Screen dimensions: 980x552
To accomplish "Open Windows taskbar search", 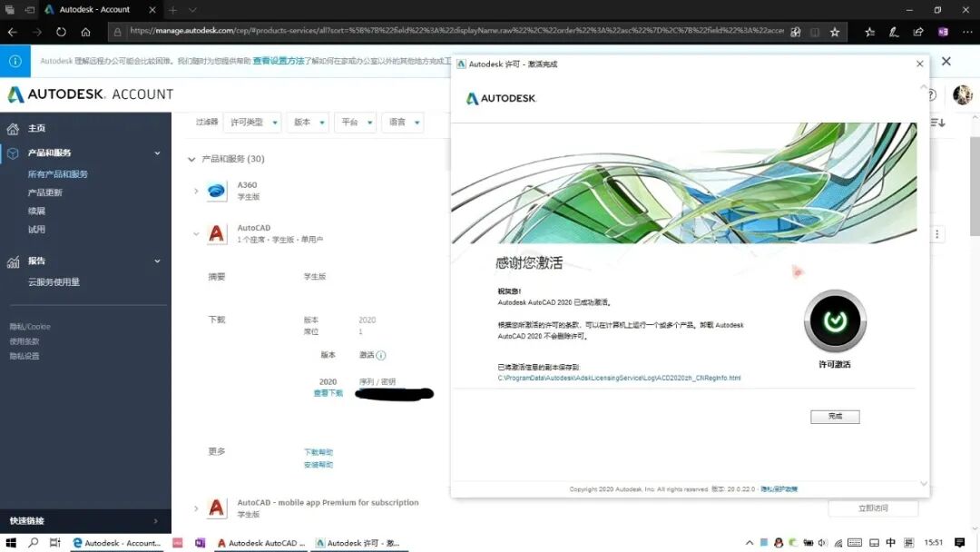I will [x=34, y=543].
